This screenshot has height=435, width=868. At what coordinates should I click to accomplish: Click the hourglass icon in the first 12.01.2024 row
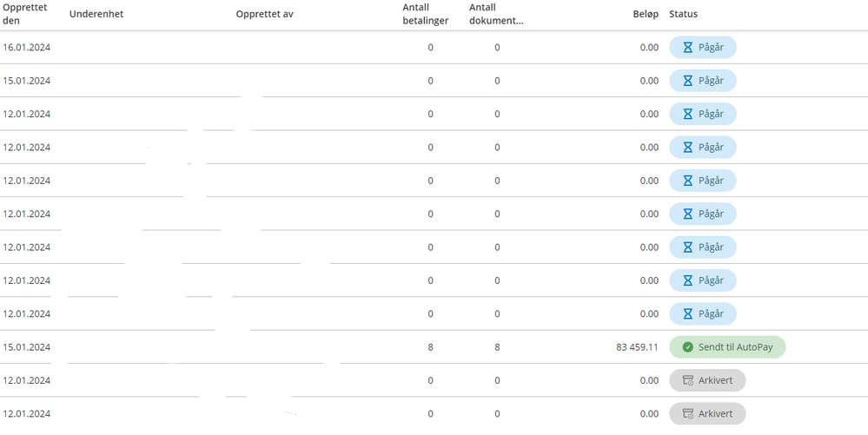point(687,114)
